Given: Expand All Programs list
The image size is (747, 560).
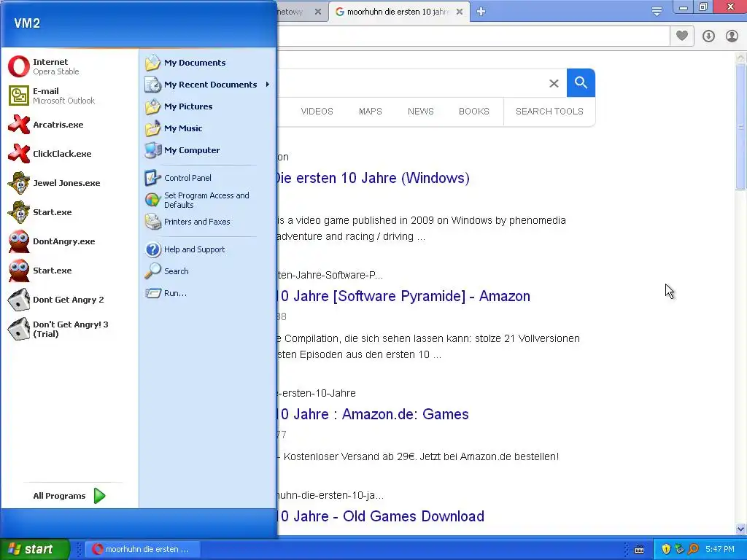Looking at the screenshot, I should [69, 496].
